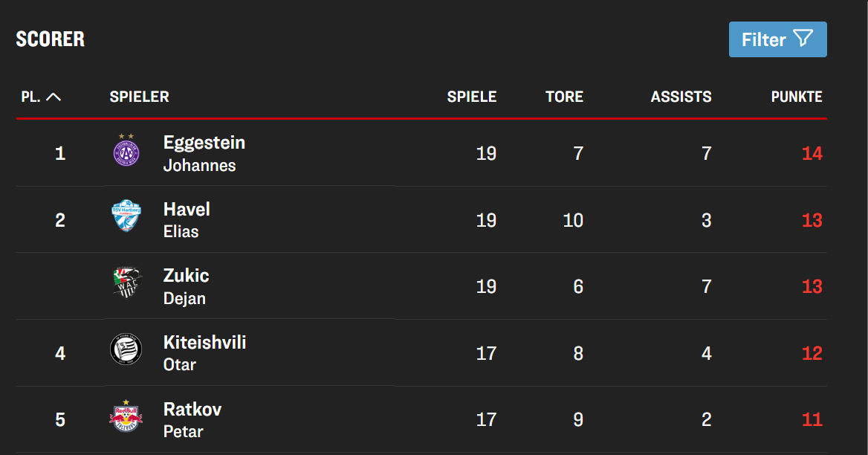Image resolution: width=868 pixels, height=455 pixels.
Task: Sort table by TORE column header
Action: click(x=564, y=97)
